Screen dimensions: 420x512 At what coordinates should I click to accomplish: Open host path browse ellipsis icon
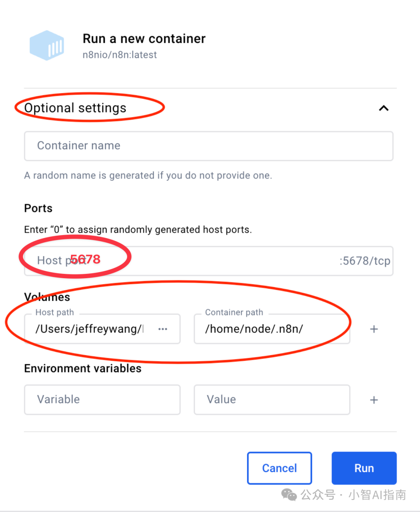163,329
